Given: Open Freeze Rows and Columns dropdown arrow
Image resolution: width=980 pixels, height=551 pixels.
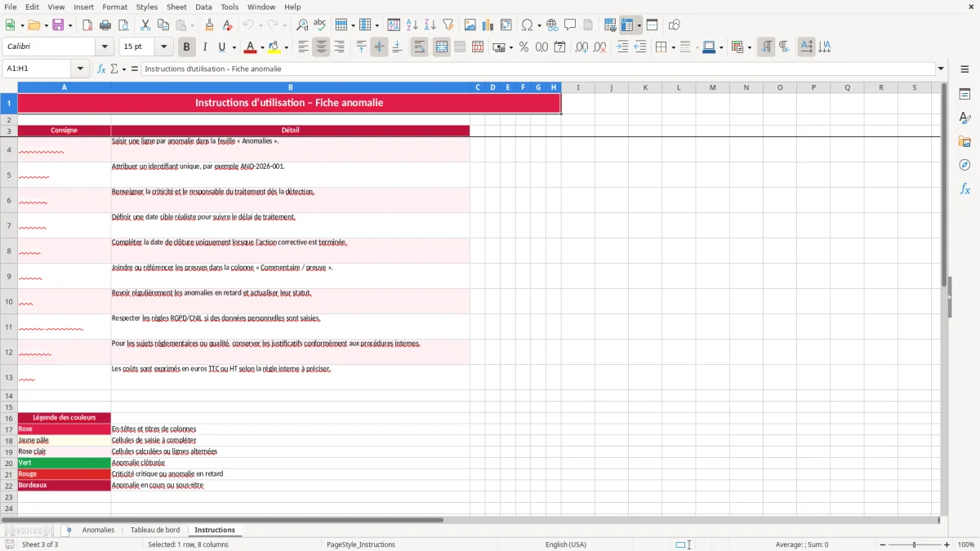Looking at the screenshot, I should point(639,25).
